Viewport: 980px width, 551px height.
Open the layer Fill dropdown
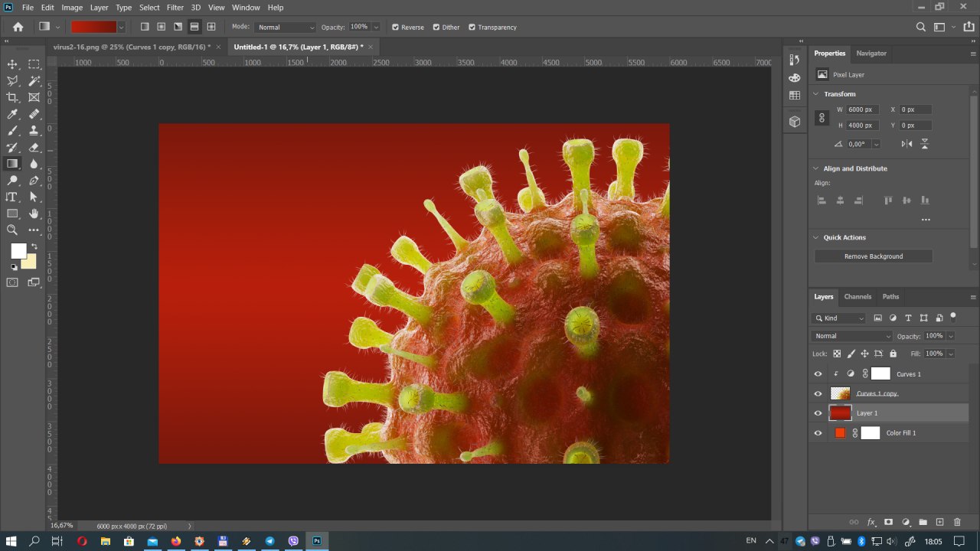(951, 354)
